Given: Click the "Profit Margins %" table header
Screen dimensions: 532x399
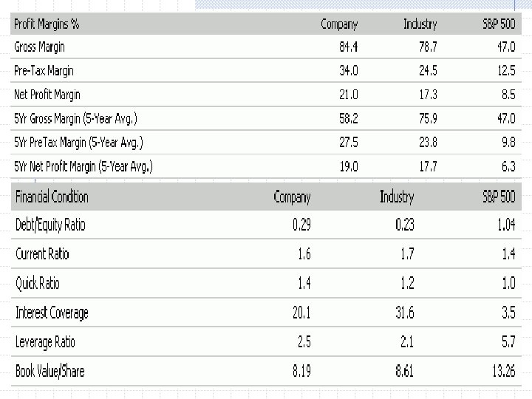Looking at the screenshot, I should 47,24.
